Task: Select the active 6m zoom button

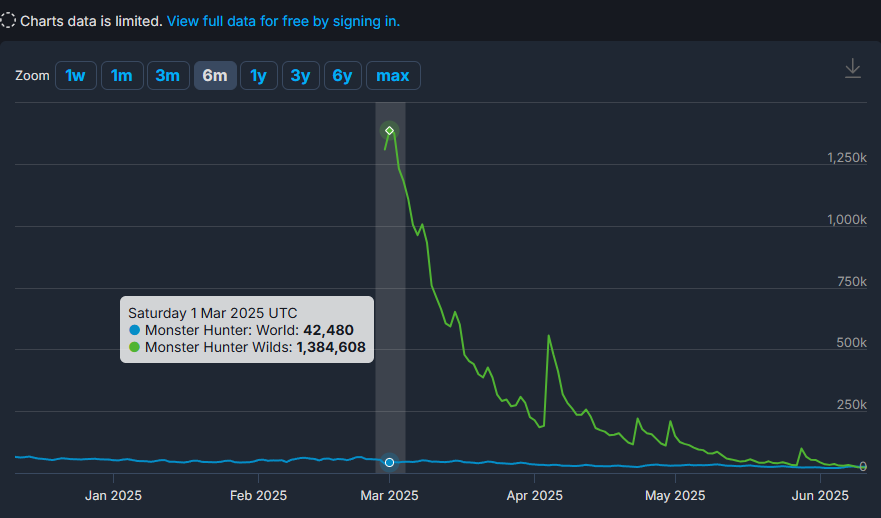Action: point(215,76)
